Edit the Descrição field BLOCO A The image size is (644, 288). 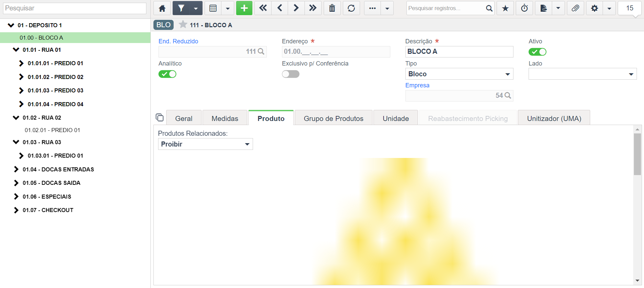(459, 51)
